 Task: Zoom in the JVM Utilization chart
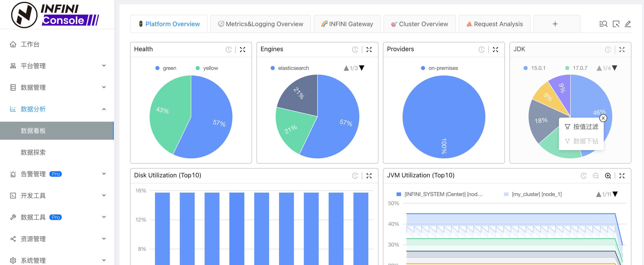click(x=608, y=176)
